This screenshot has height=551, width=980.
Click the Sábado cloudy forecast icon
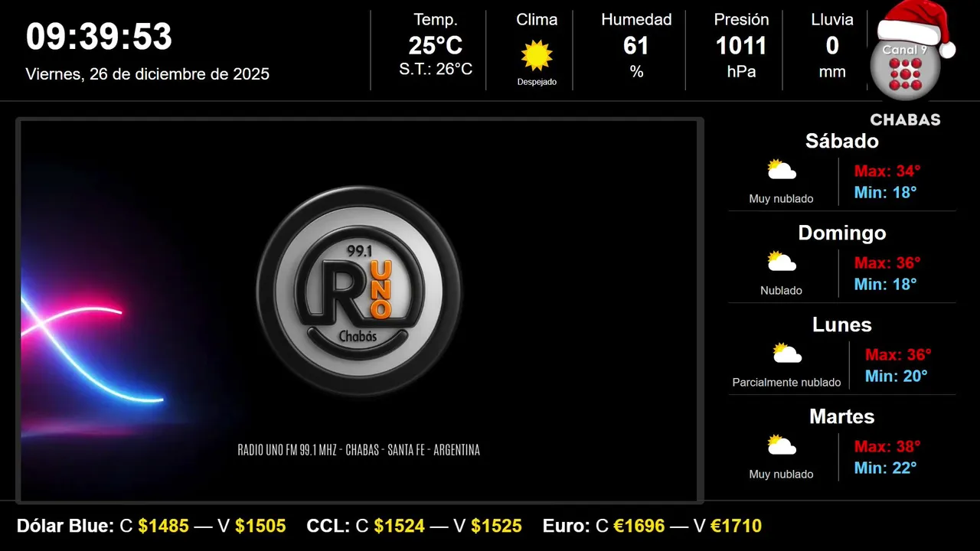782,170
